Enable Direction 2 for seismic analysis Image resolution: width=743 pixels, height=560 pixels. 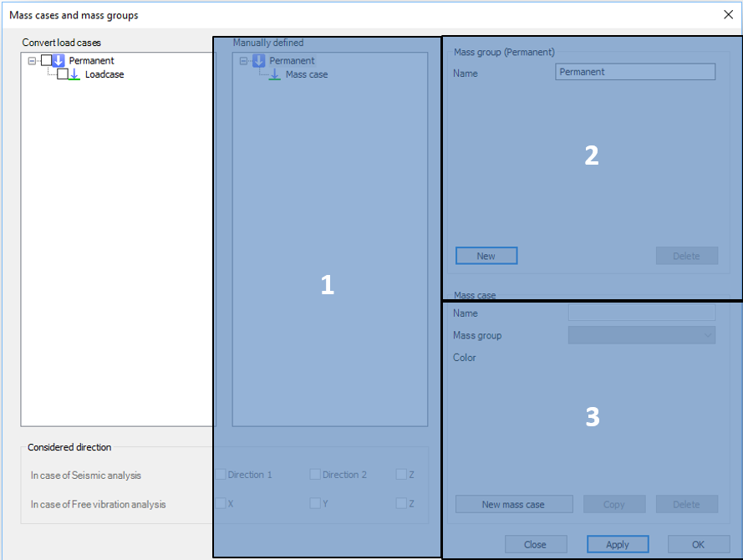click(315, 474)
